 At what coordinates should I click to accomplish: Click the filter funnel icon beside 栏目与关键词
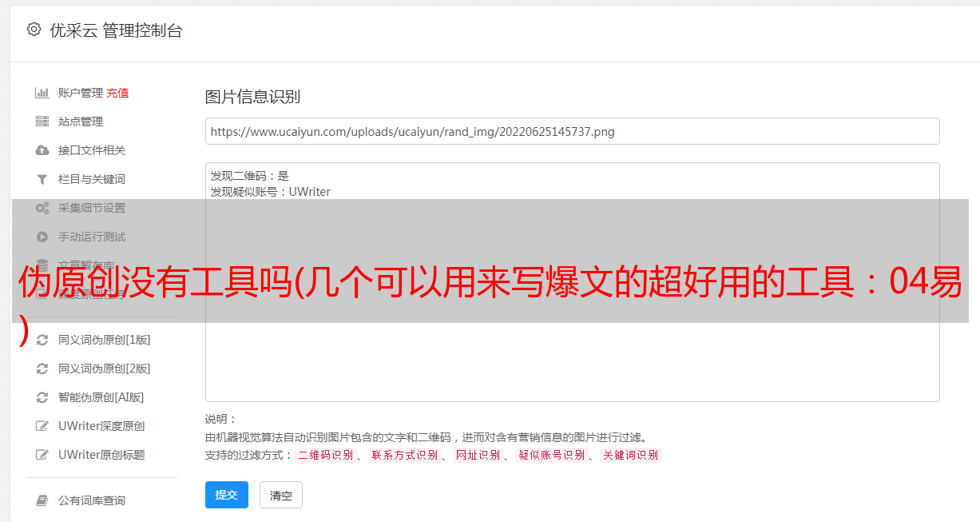point(42,179)
